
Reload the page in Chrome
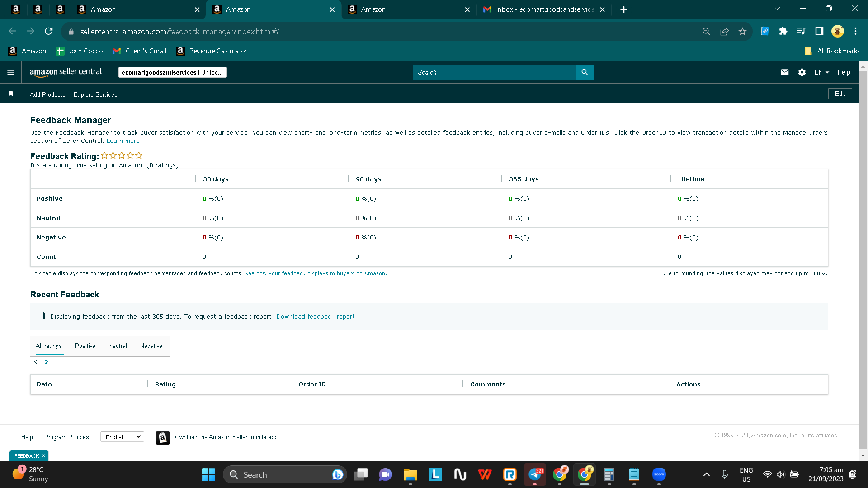(49, 31)
